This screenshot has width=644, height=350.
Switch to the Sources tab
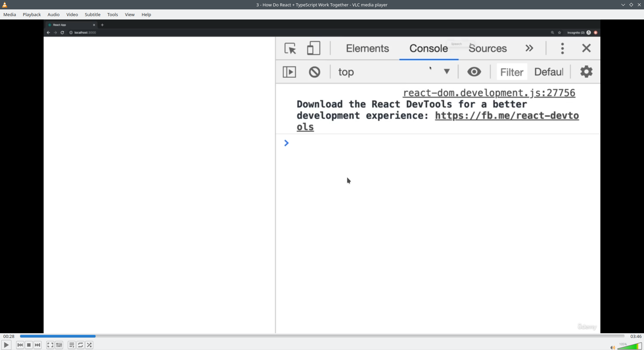click(x=488, y=48)
